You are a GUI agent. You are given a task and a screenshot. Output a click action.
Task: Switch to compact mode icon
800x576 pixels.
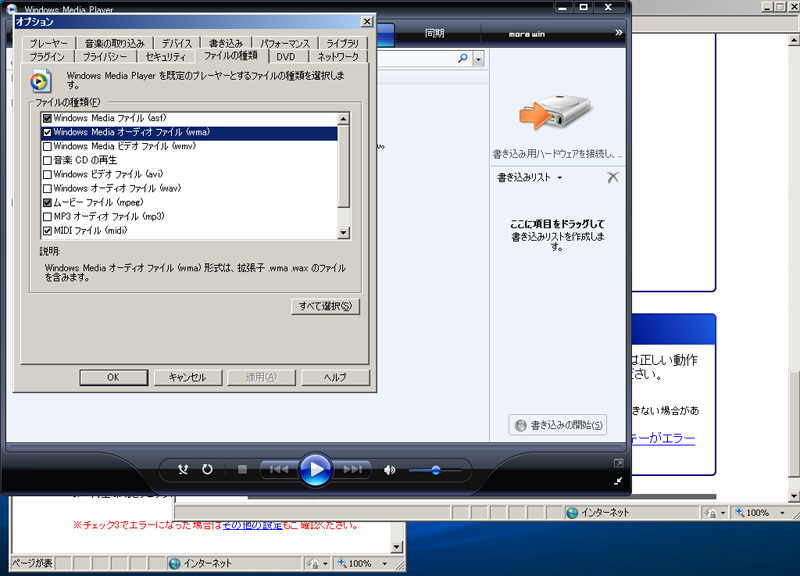(x=618, y=481)
